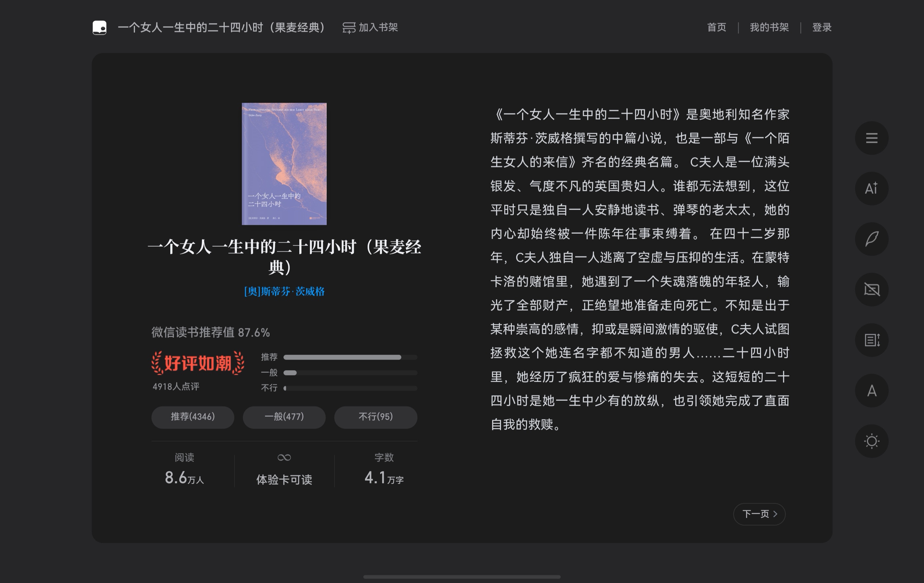
Task: Click the 4918人点评 review count
Action: coord(176,387)
